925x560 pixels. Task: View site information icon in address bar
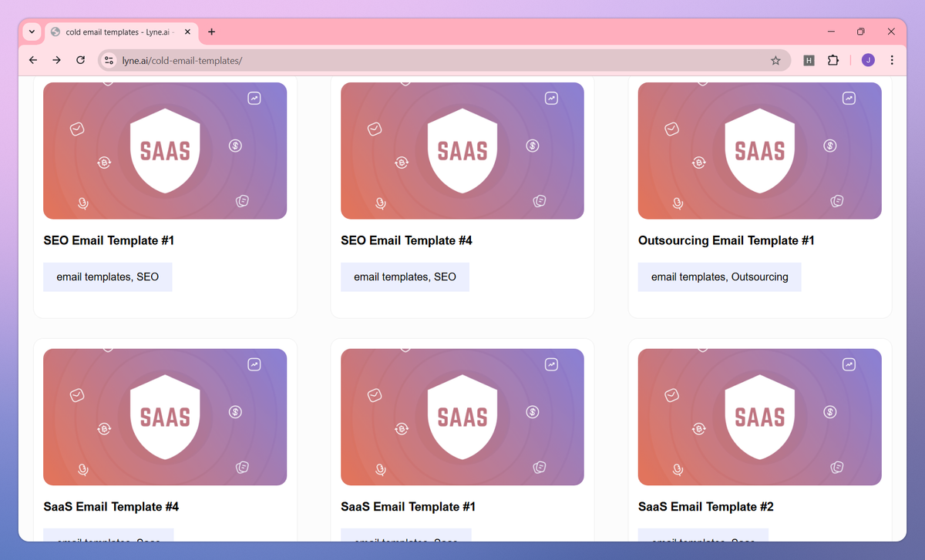click(109, 60)
